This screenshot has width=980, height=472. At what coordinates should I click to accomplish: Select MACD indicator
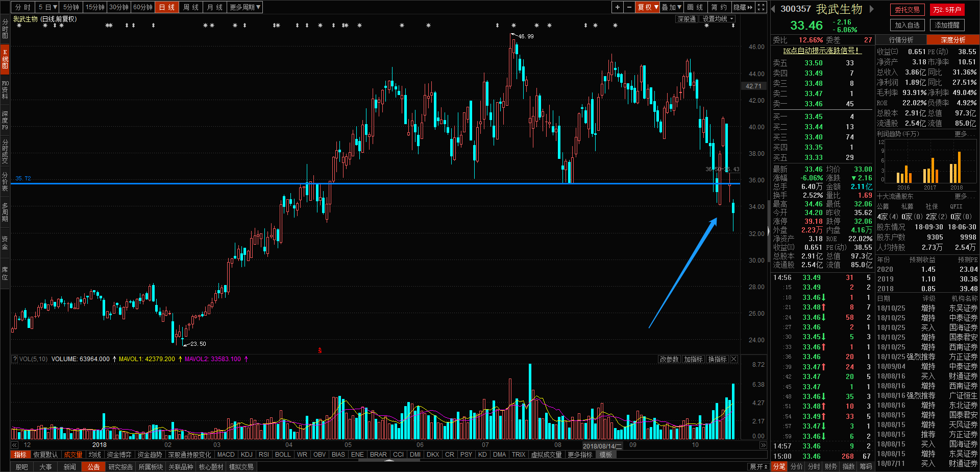pyautogui.click(x=226, y=455)
